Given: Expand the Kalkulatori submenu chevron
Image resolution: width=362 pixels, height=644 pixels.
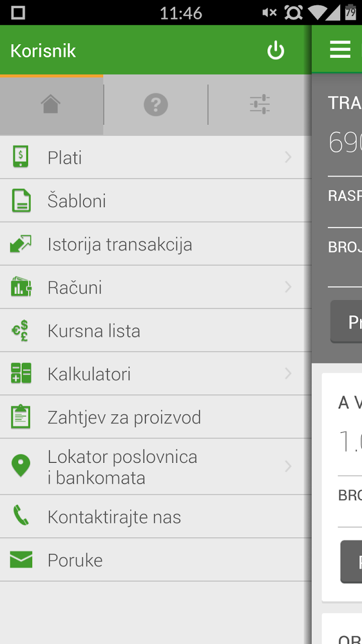Looking at the screenshot, I should [x=289, y=373].
